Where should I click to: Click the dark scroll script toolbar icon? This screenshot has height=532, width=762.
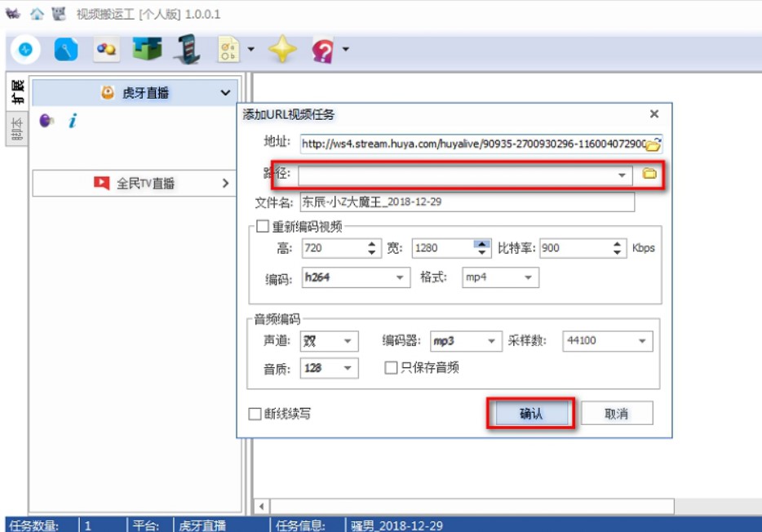(x=188, y=49)
